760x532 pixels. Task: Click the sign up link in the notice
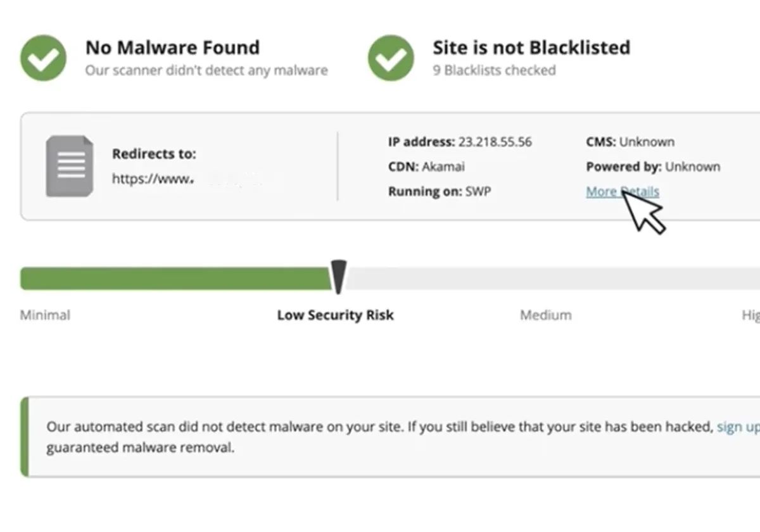(738, 427)
